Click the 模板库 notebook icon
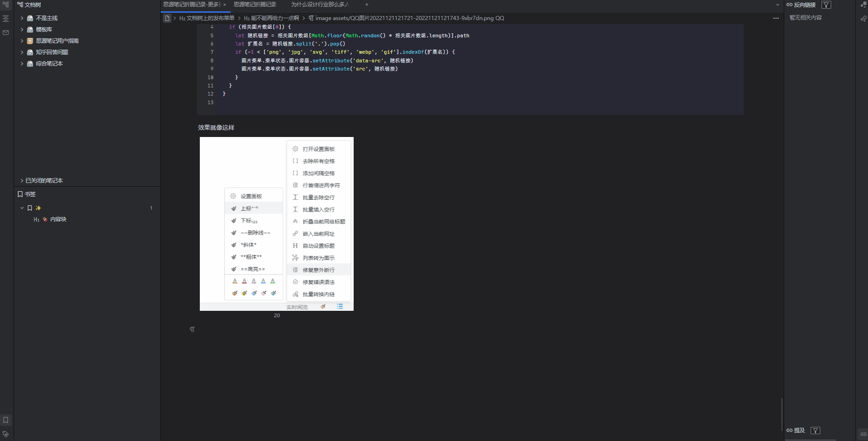 pos(30,30)
